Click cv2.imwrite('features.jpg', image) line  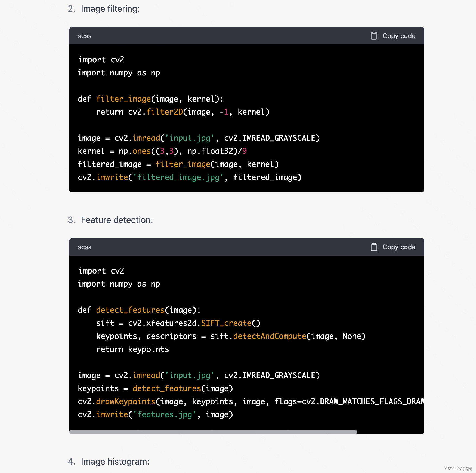coord(155,414)
